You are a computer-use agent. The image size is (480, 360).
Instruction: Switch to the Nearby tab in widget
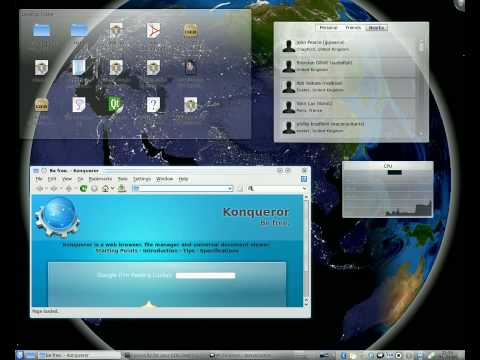pyautogui.click(x=376, y=28)
